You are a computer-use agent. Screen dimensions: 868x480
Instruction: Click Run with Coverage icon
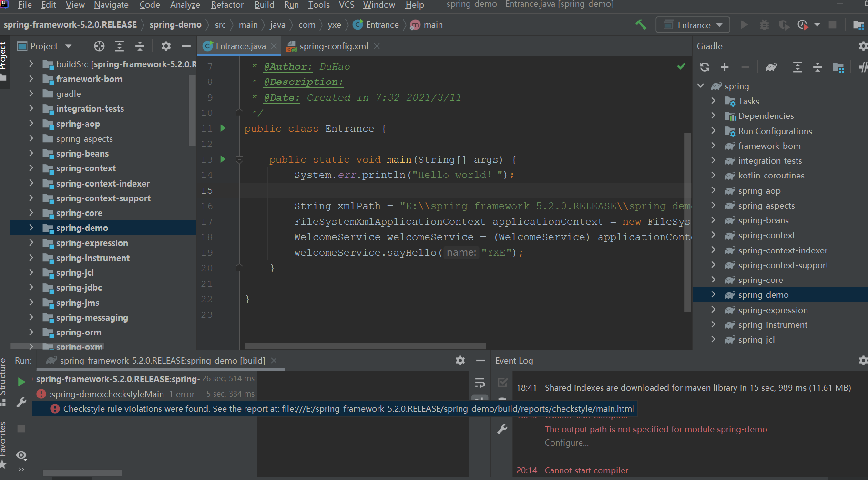[784, 25]
